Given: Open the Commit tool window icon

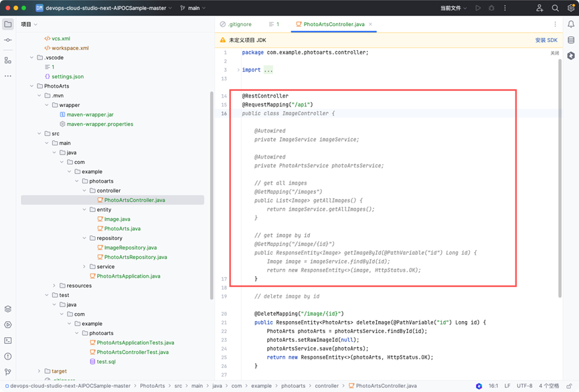Looking at the screenshot, I should (x=8, y=40).
